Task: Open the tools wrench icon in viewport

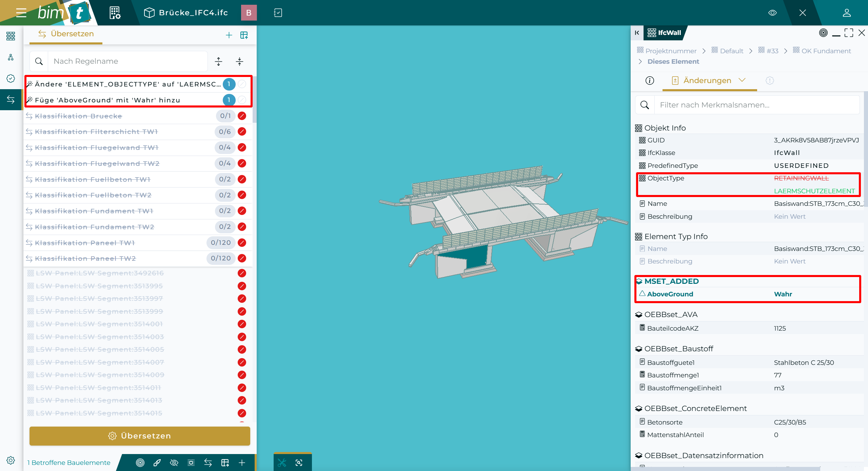Action: pos(282,463)
